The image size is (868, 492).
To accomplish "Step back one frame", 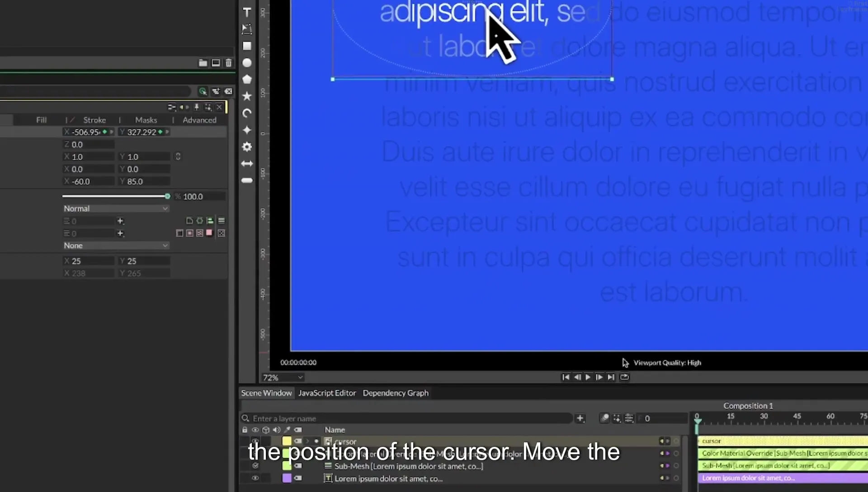I will point(577,377).
